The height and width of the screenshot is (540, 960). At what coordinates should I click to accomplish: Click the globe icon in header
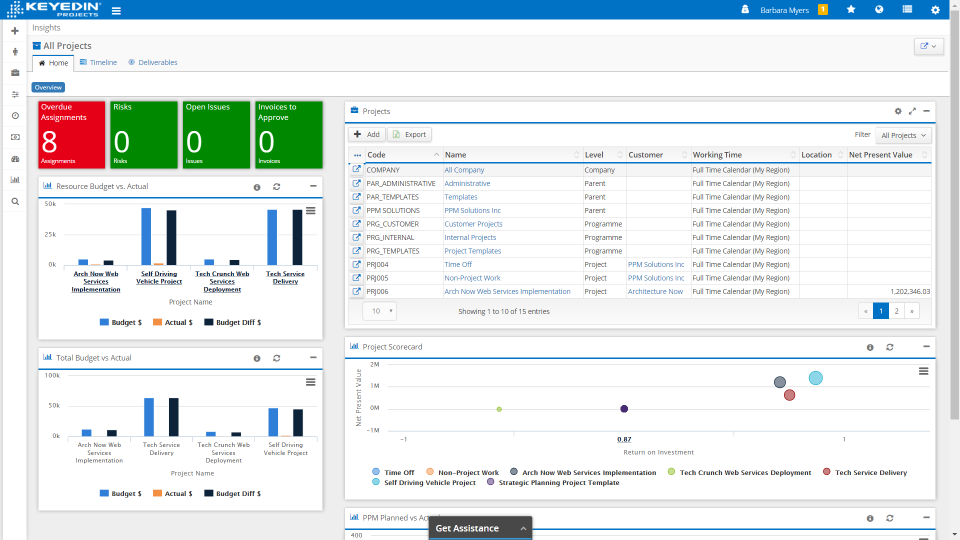[x=879, y=10]
